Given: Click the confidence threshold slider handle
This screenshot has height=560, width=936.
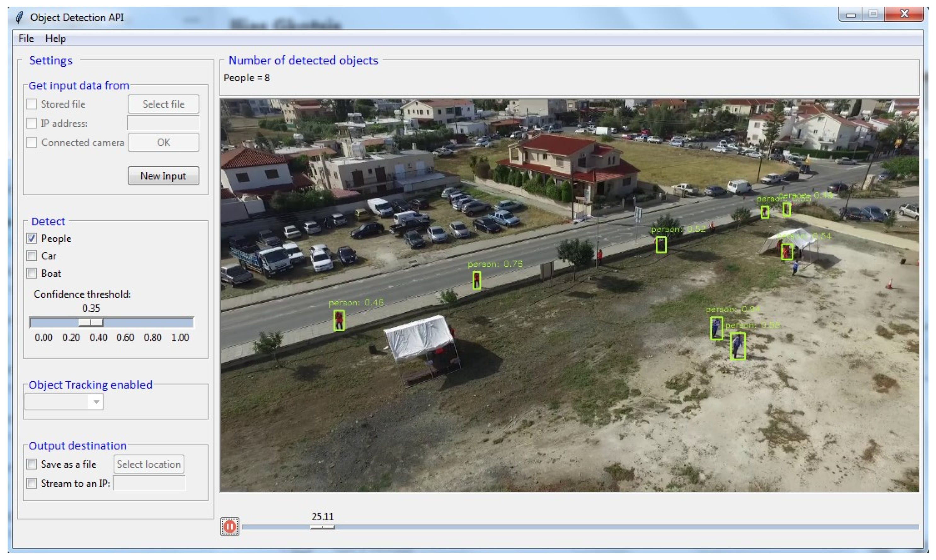Looking at the screenshot, I should pyautogui.click(x=91, y=322).
